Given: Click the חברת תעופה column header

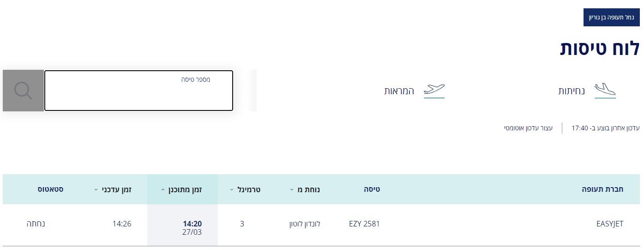Looking at the screenshot, I should (x=602, y=189).
